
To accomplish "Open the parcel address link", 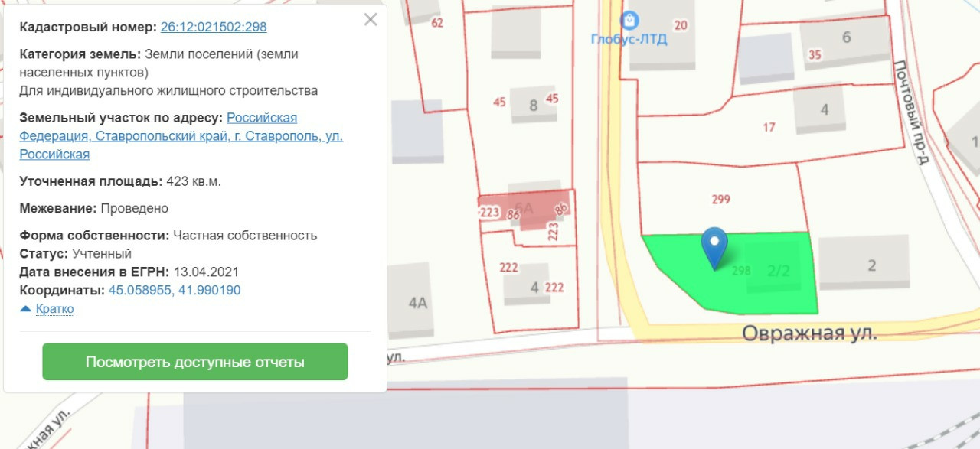I will pos(181,136).
